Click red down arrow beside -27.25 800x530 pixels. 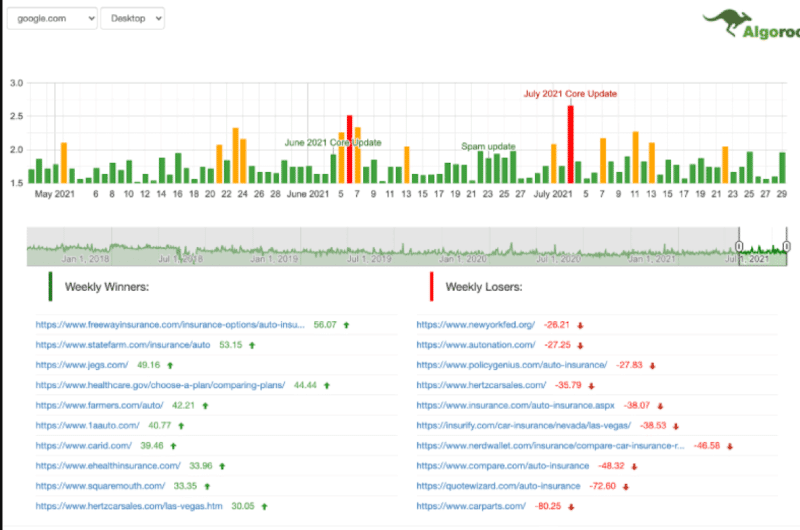click(580, 345)
